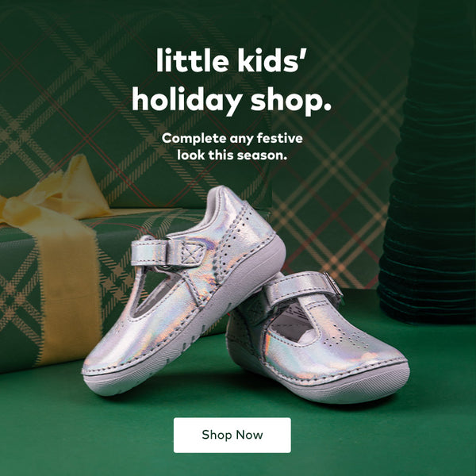Click the yellow ribbon band around the gift
This screenshot has width=476, height=476.
pyautogui.click(x=68, y=291)
